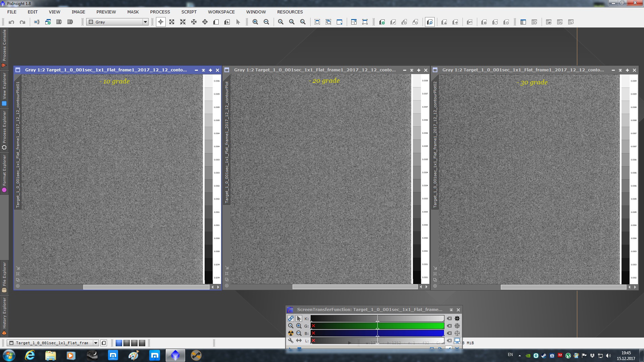Activate the readout crosshair mode icon

click(161, 22)
